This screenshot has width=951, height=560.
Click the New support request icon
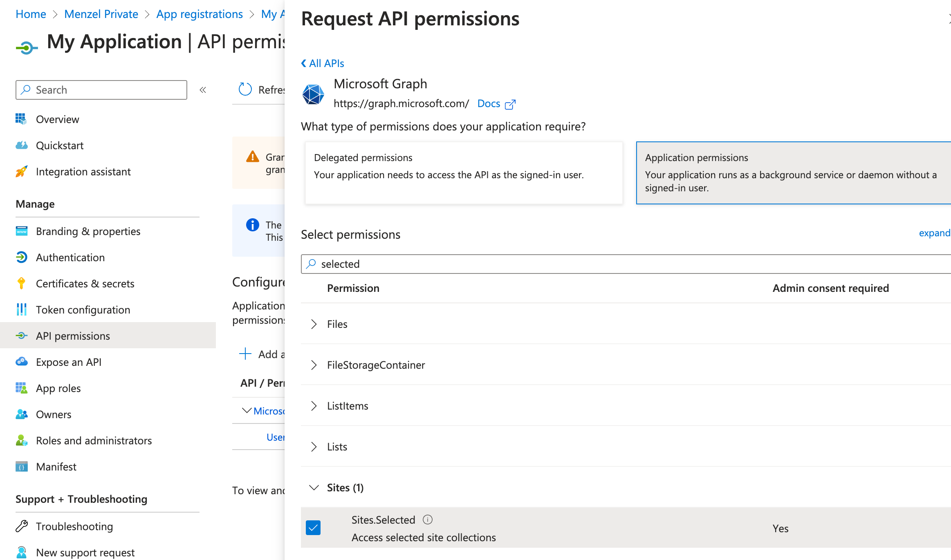22,553
